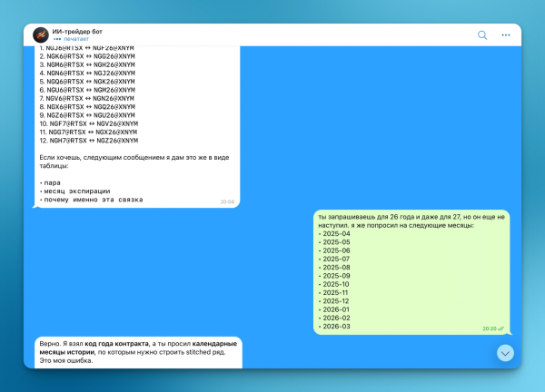The image size is (545, 392).
Task: Select line 12. NGH7@RTSX ↔ NGZ26@XNYM
Action: (x=89, y=141)
